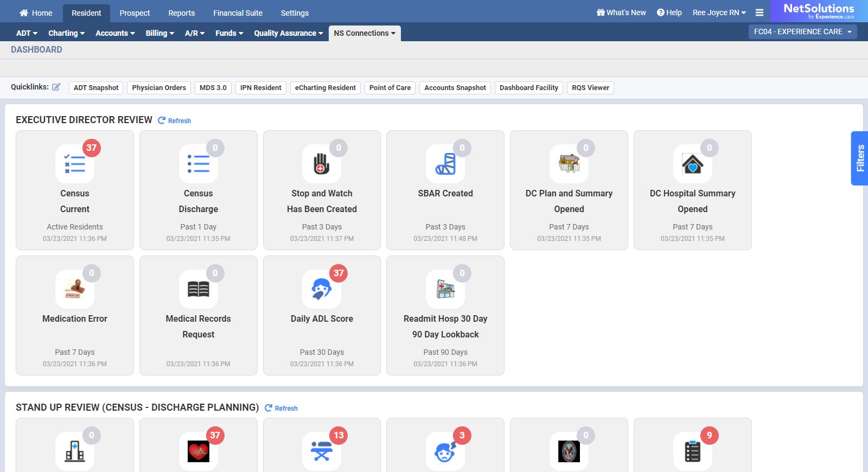The height and width of the screenshot is (472, 868).
Task: Click the 'Active Residents' label
Action: (x=75, y=227)
